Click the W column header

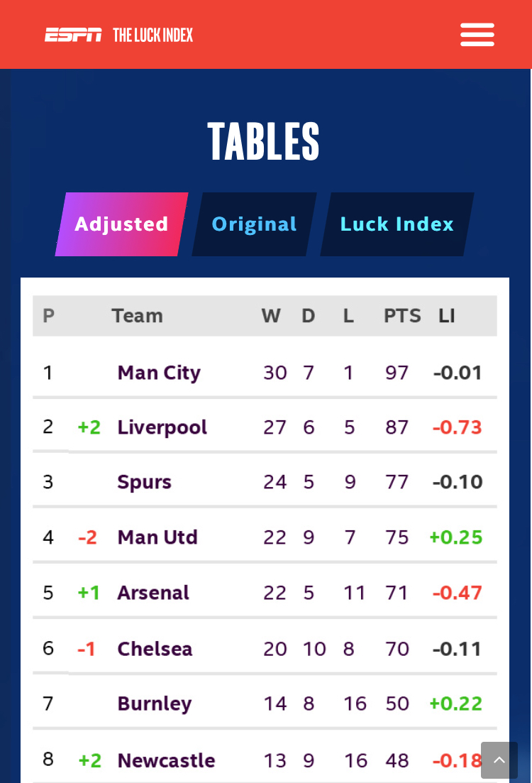click(x=271, y=316)
